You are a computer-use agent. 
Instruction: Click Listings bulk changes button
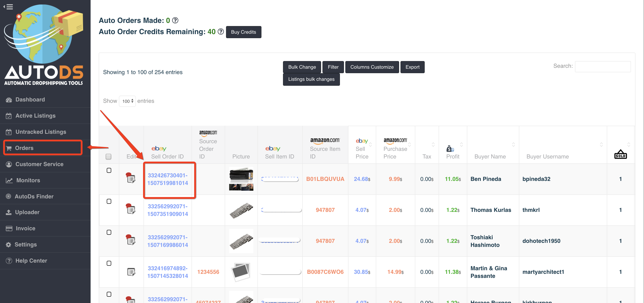pyautogui.click(x=311, y=79)
